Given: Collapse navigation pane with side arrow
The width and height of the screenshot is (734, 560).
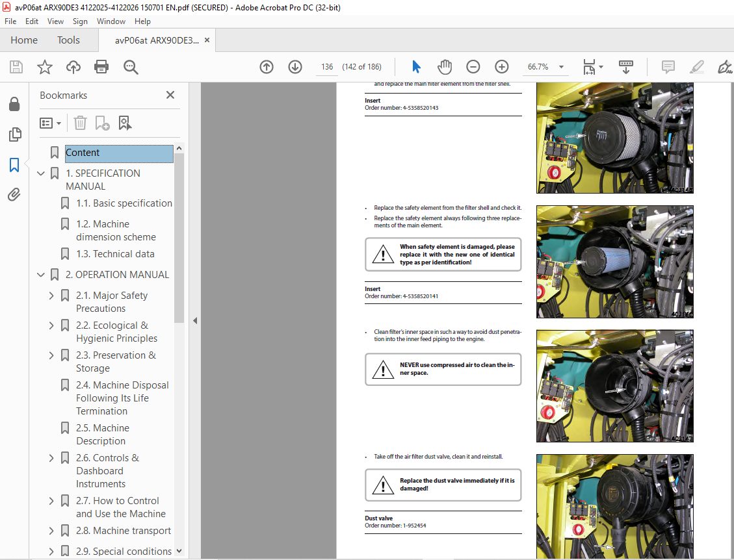Looking at the screenshot, I should click(195, 320).
